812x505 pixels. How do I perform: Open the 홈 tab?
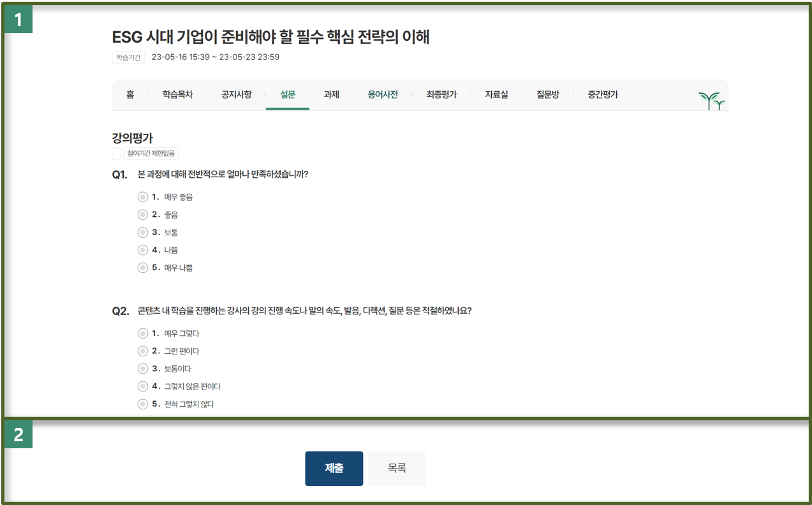[130, 94]
